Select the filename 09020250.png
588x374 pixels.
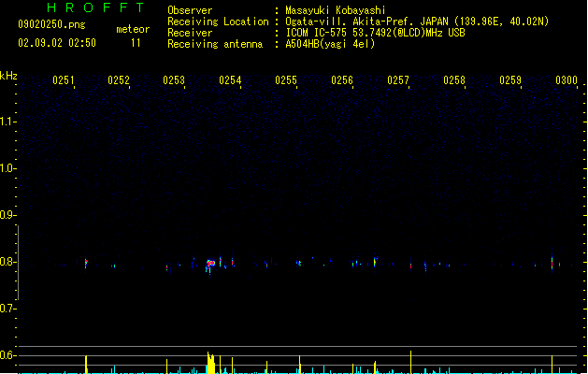51,24
